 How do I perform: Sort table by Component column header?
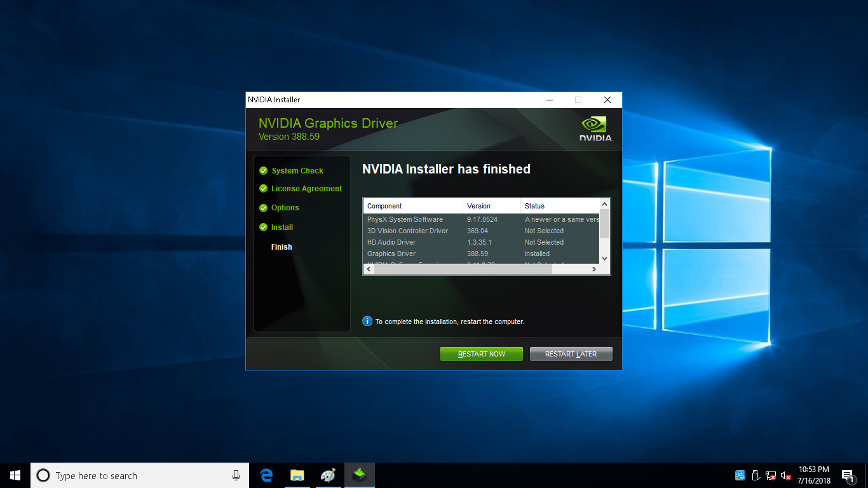click(x=412, y=206)
